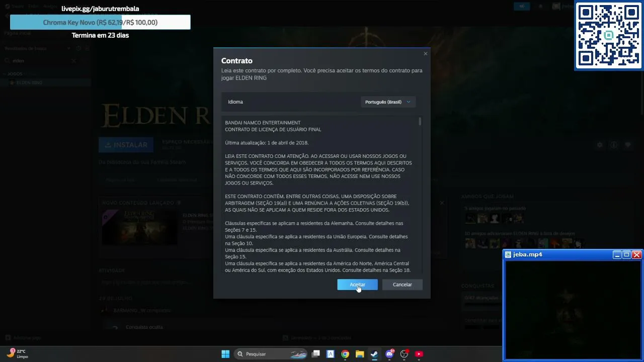644x362 pixels.
Task: Open File Explorer from the taskbar
Action: tap(360, 354)
